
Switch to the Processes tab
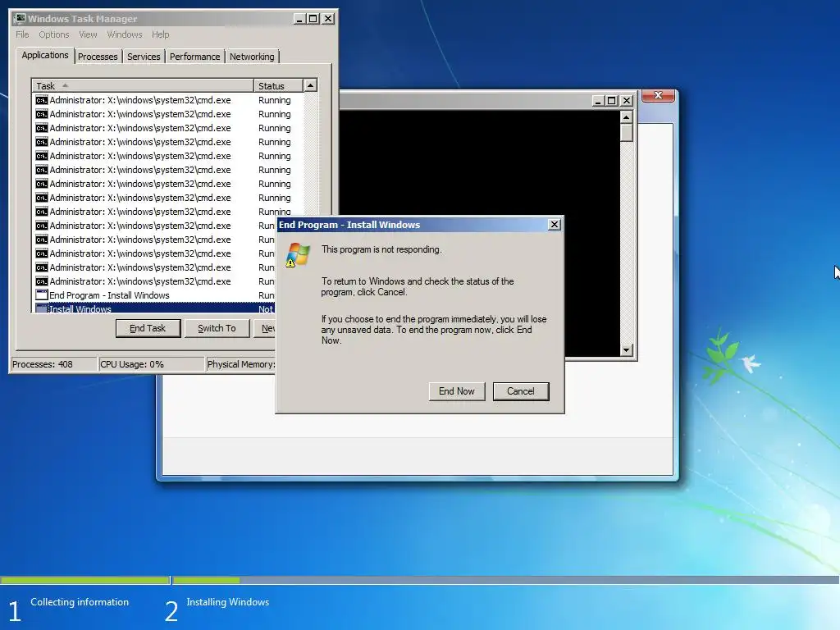click(x=98, y=57)
